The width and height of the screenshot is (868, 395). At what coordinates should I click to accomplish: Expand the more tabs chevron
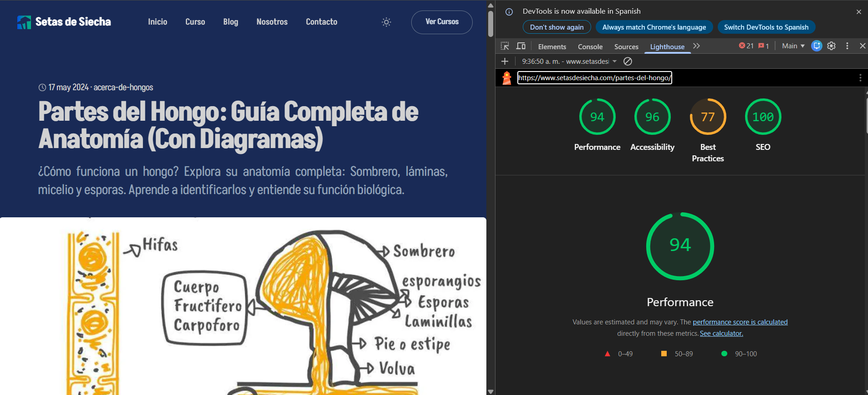pyautogui.click(x=696, y=46)
